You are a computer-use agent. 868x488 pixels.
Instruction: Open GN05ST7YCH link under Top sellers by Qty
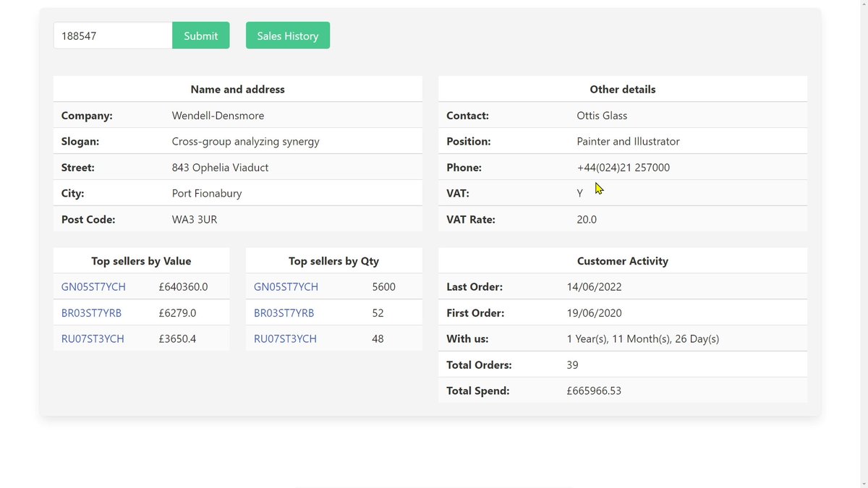[286, 287]
